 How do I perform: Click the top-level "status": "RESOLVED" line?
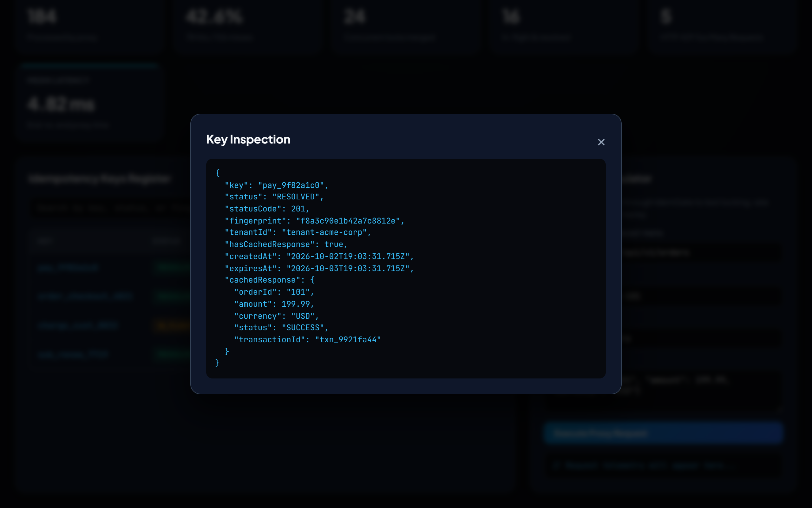pos(274,197)
